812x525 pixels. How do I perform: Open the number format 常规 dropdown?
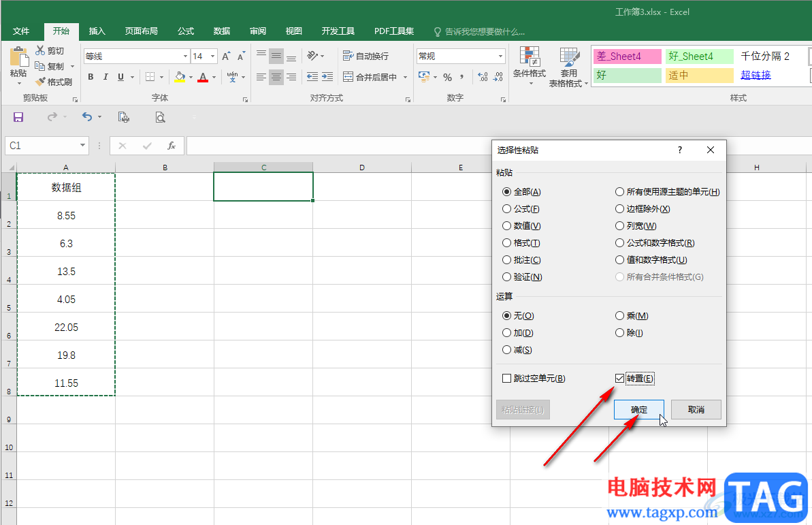[500, 57]
